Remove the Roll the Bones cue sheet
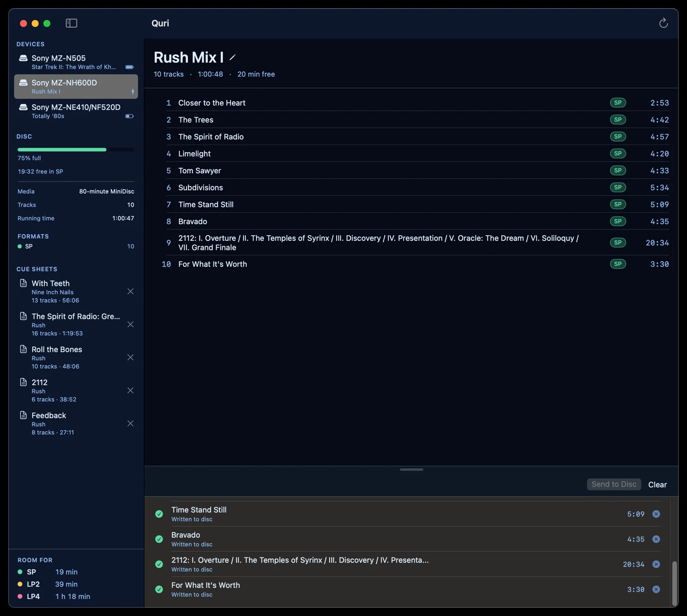 coord(131,357)
